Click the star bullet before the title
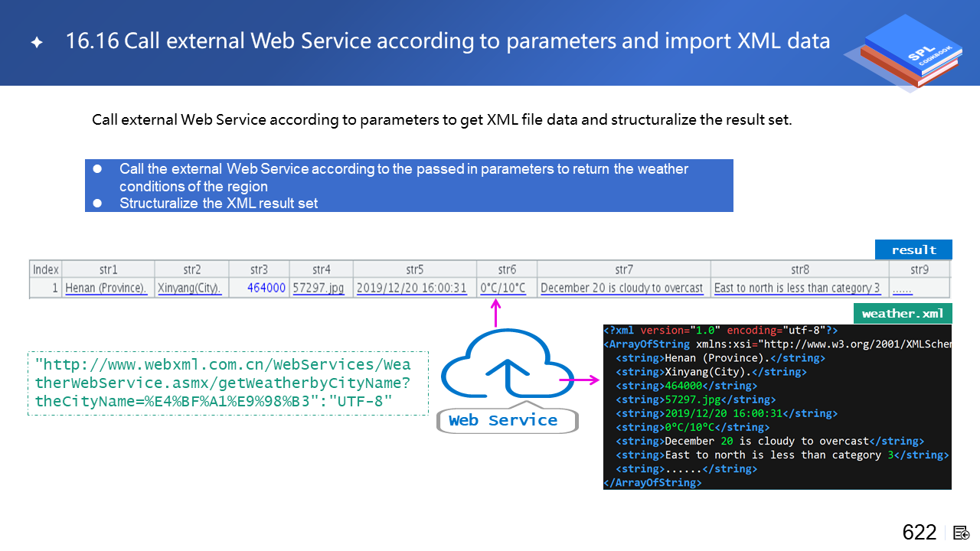 point(36,42)
